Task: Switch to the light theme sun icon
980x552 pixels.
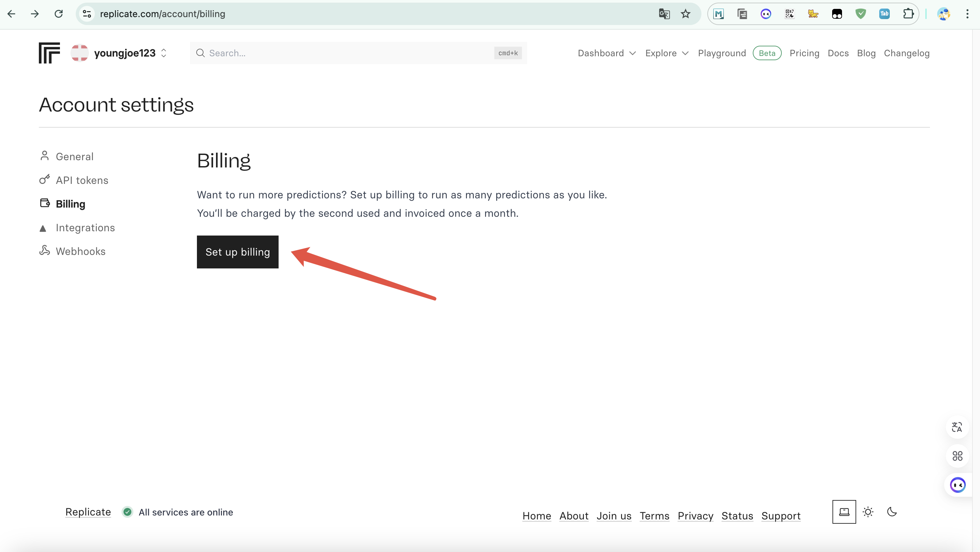Action: point(868,512)
